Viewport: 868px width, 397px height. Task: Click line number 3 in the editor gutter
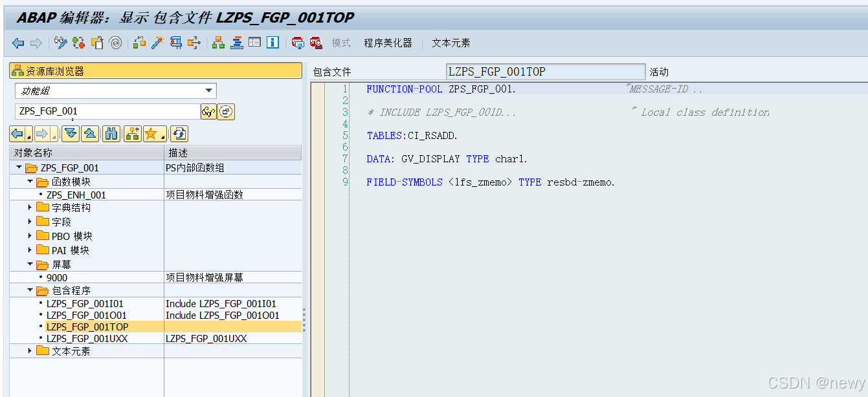(345, 113)
